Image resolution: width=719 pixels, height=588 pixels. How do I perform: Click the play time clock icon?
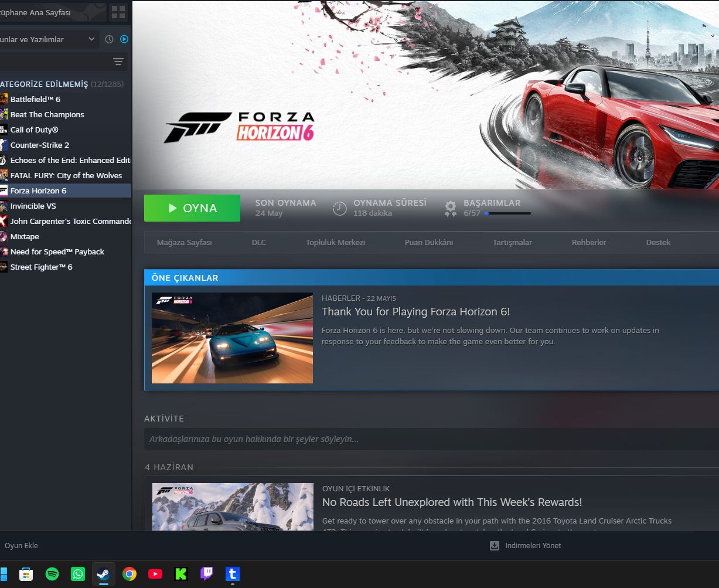[340, 208]
